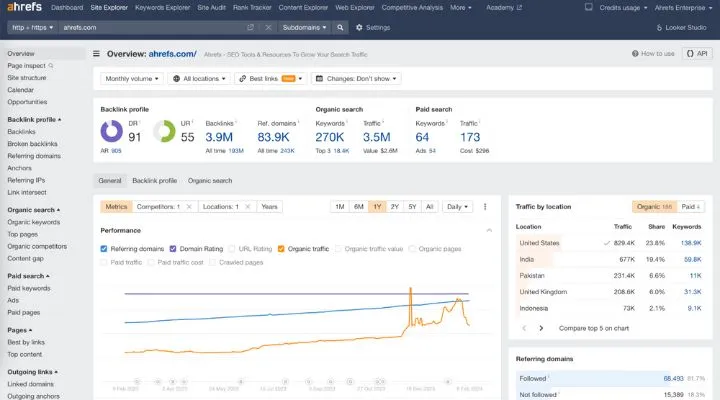
Task: Toggle Referring domains checkbox
Action: click(104, 249)
